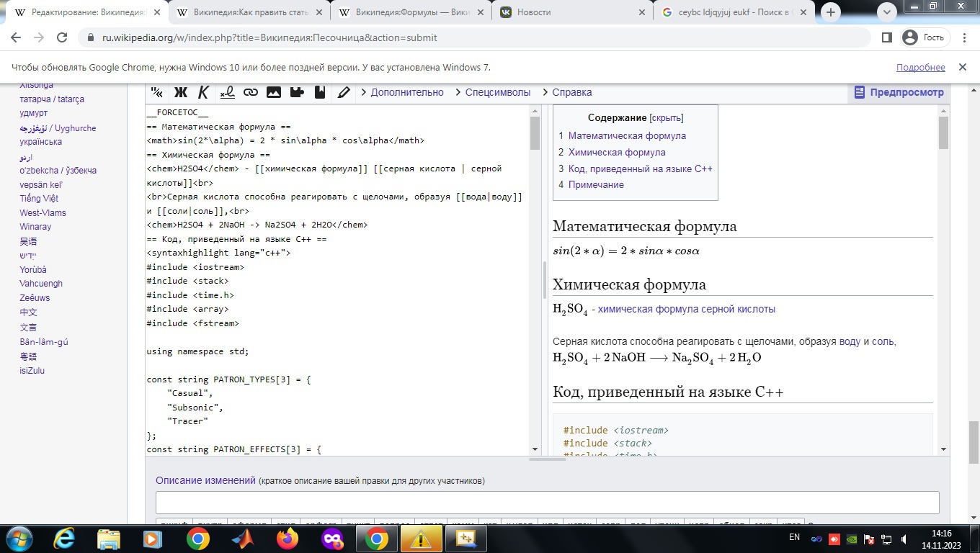The height and width of the screenshot is (553, 980).
Task: Insert a template using the puzzle icon
Action: pyautogui.click(x=297, y=92)
